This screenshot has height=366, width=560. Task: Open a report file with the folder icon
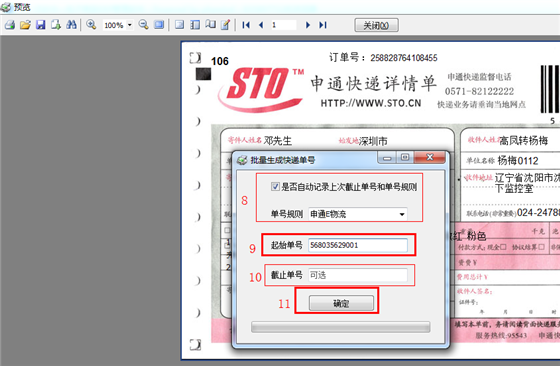[x=25, y=25]
